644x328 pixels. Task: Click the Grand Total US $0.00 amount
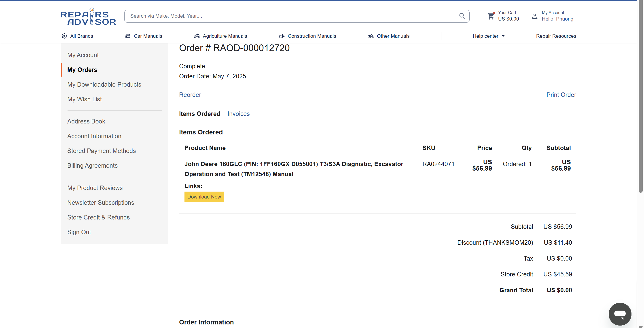click(x=559, y=290)
